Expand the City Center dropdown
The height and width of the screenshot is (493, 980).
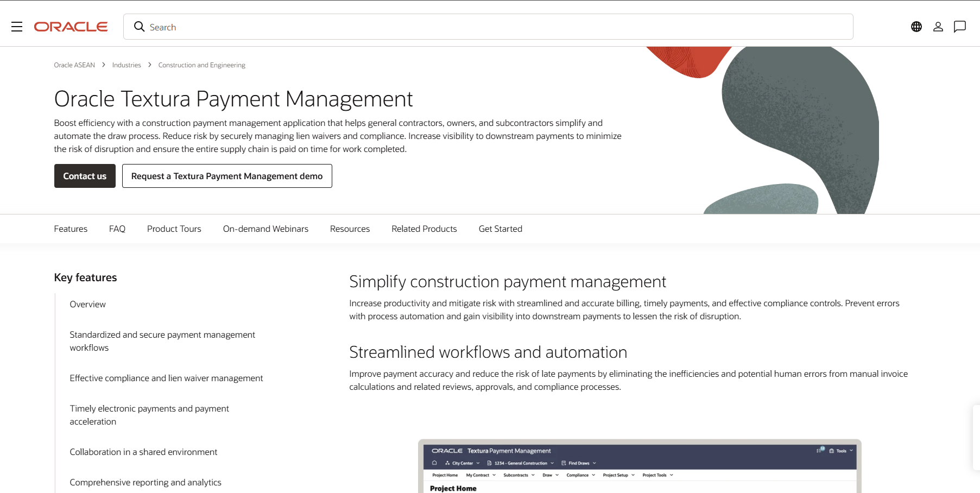click(463, 463)
